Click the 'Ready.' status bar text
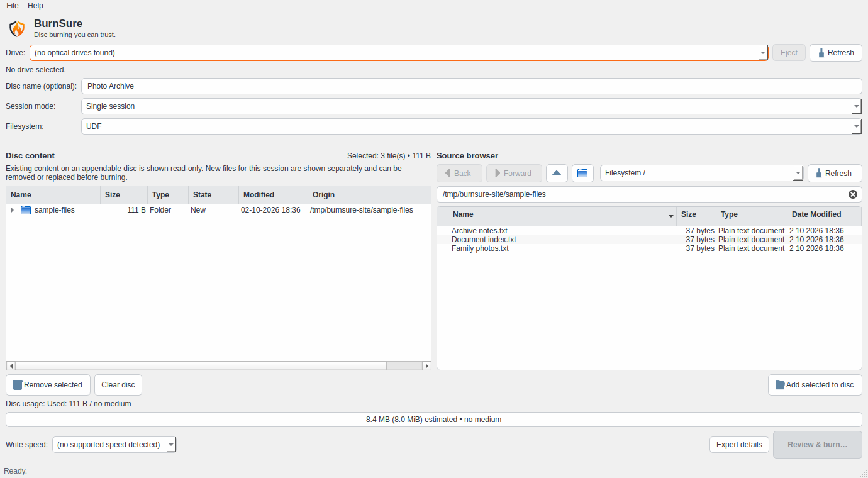Viewport: 868px width, 478px height. (16, 471)
